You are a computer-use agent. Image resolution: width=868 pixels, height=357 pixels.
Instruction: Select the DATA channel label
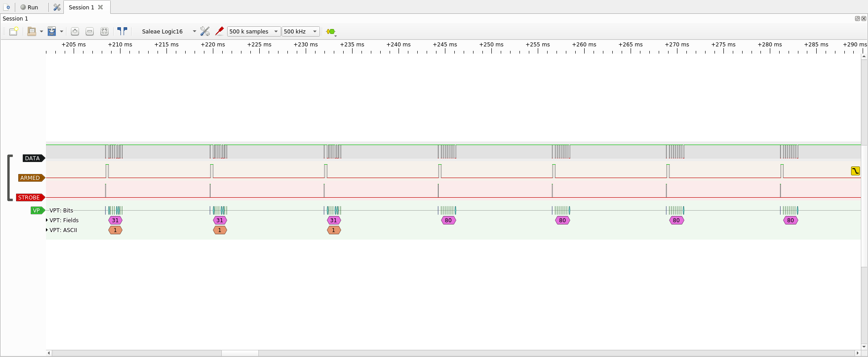pyautogui.click(x=33, y=158)
